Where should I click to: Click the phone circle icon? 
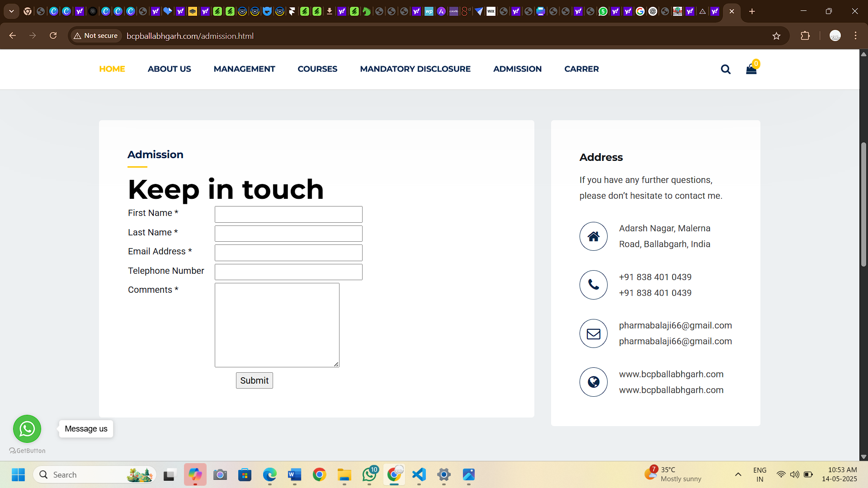[x=593, y=285]
